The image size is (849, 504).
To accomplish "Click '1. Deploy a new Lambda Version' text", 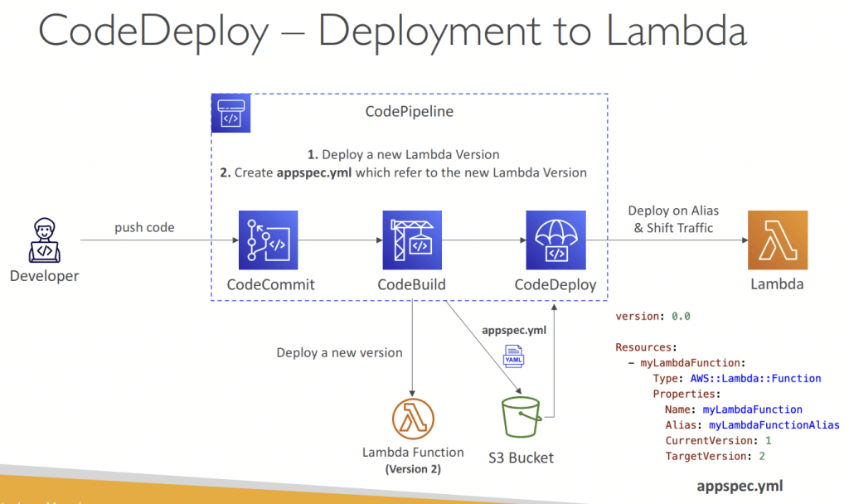I will click(404, 155).
